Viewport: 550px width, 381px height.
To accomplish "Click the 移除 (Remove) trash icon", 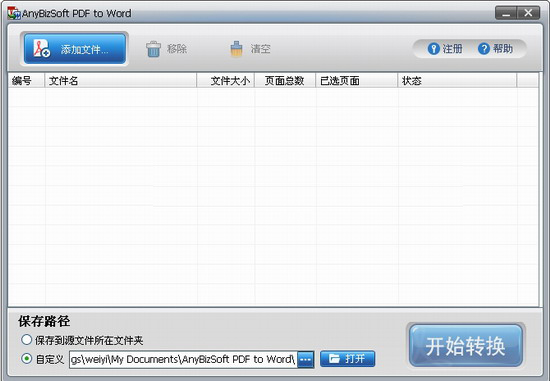I will [153, 49].
